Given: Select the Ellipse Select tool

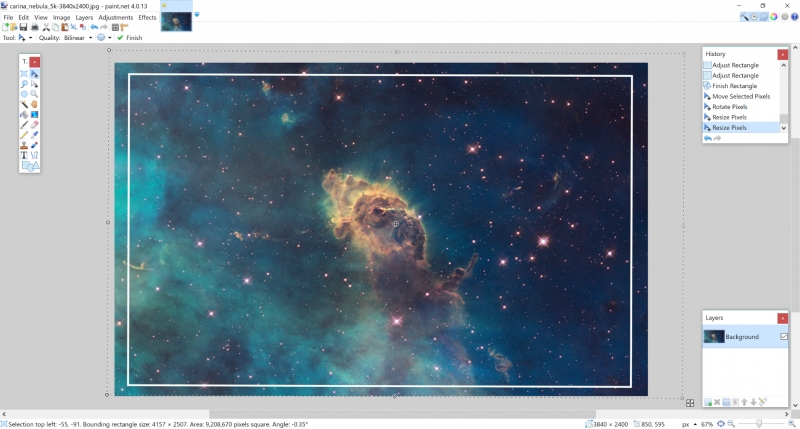Looking at the screenshot, I should click(x=24, y=94).
